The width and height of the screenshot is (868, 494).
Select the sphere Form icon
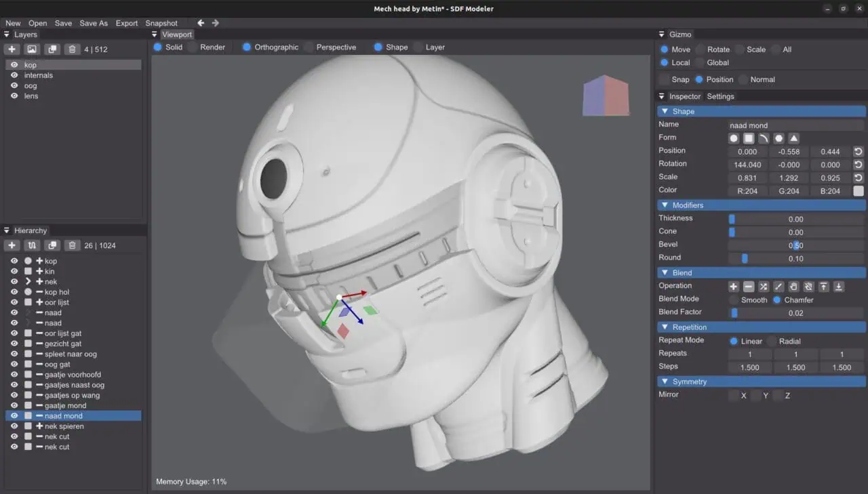tap(734, 138)
